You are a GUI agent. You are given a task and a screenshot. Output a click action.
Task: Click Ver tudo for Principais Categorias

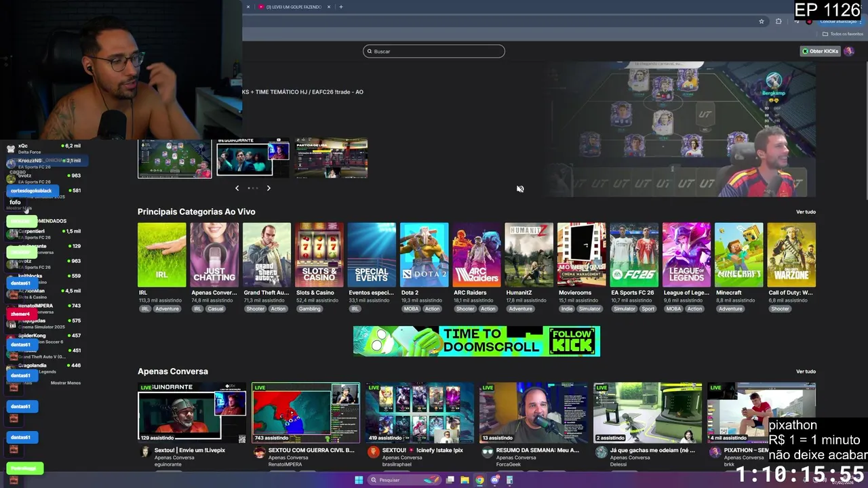806,212
